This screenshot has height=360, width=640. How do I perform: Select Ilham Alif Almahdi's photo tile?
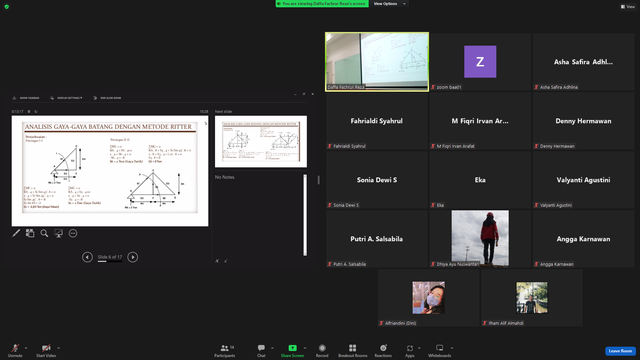click(532, 298)
